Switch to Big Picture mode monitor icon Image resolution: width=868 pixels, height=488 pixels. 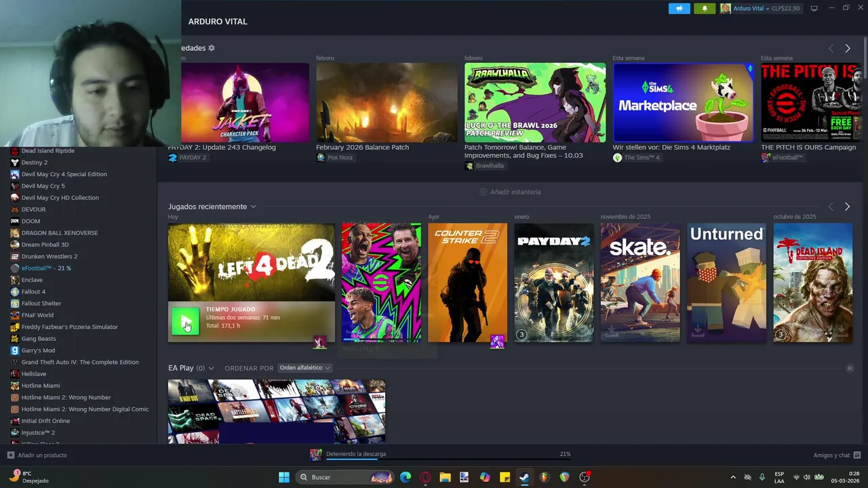tap(814, 9)
